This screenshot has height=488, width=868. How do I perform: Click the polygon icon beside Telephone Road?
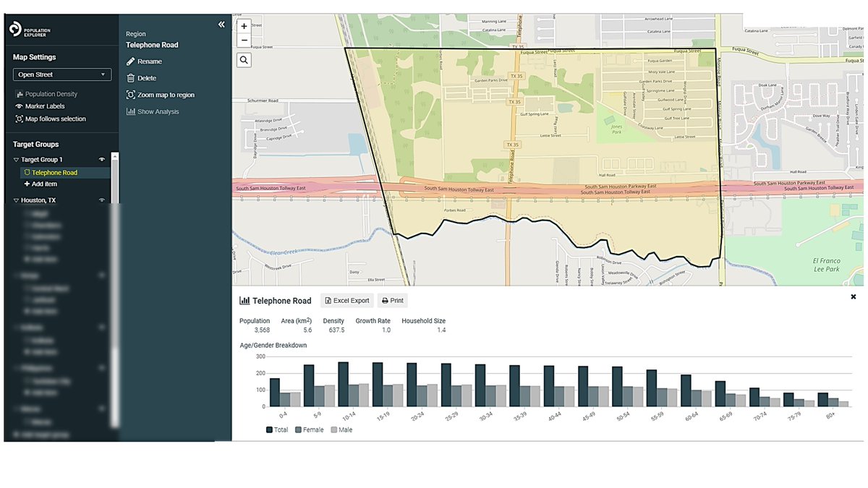[x=27, y=173]
